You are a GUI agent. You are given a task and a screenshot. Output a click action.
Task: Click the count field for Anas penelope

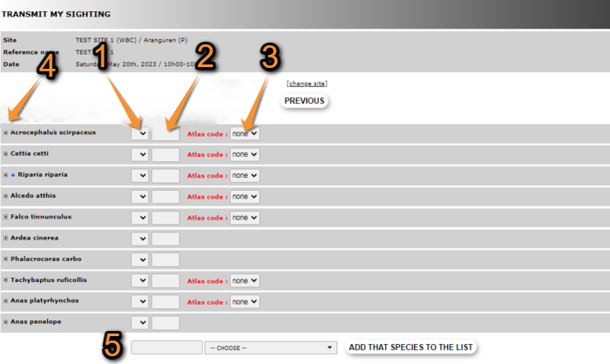[x=166, y=323]
